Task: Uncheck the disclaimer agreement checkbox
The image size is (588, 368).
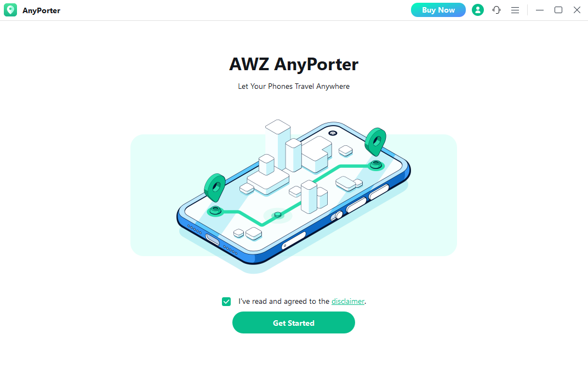Action: pyautogui.click(x=226, y=302)
